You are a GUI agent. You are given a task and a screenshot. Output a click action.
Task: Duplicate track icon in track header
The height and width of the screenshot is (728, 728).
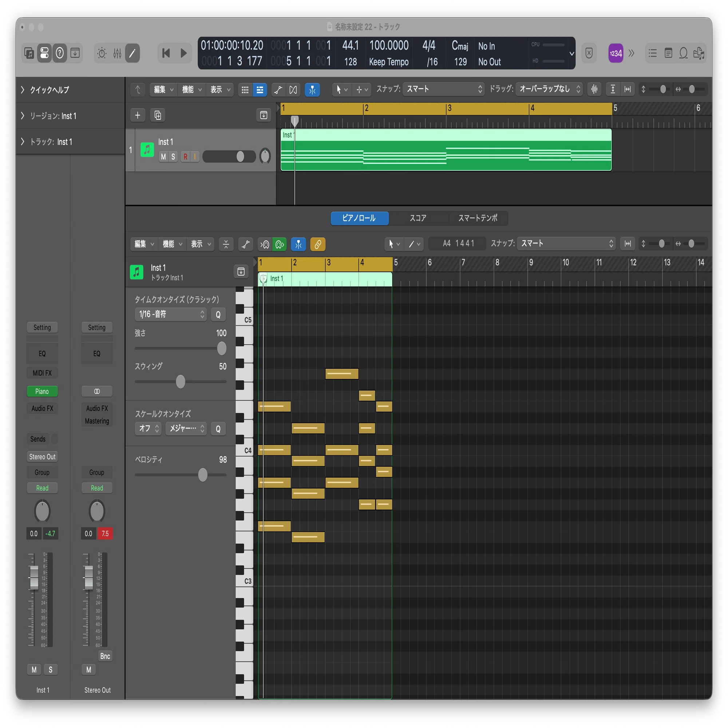click(158, 115)
